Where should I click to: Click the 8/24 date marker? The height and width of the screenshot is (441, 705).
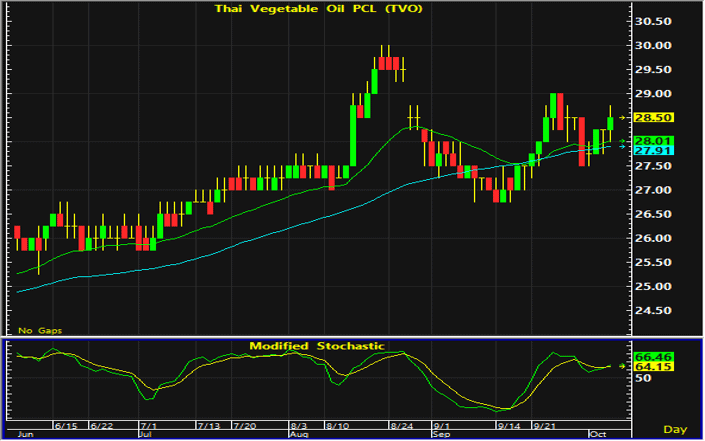point(402,425)
